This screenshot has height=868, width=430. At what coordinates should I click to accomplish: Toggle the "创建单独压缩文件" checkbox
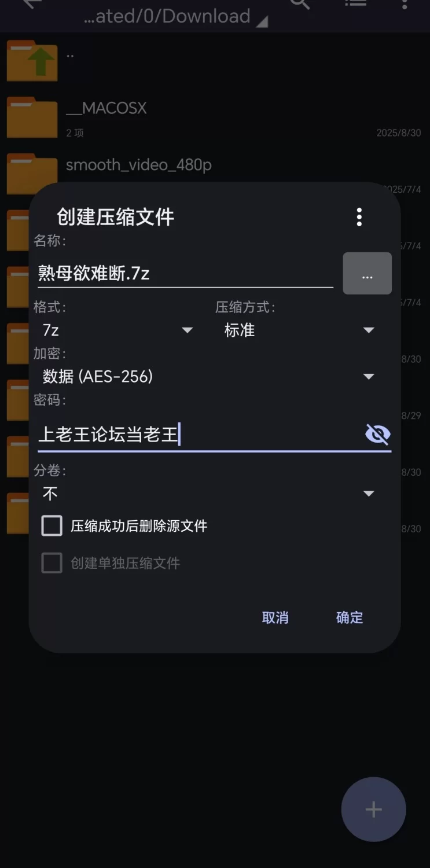click(x=52, y=563)
